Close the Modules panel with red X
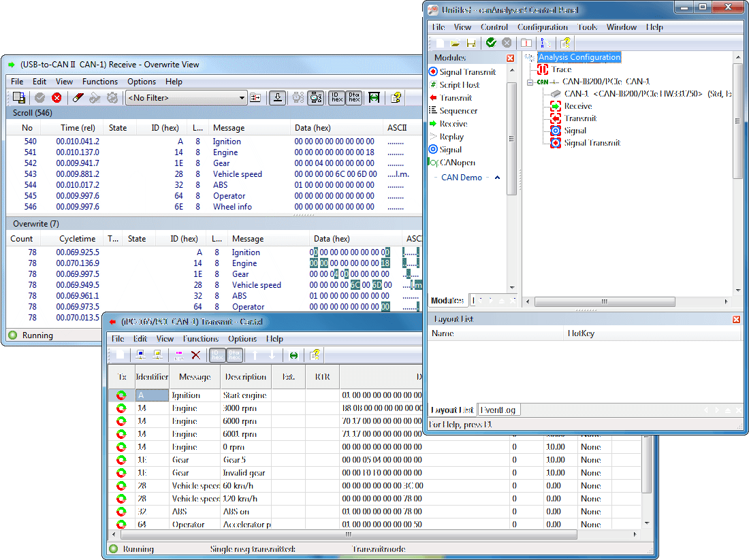The image size is (749, 560). [510, 58]
